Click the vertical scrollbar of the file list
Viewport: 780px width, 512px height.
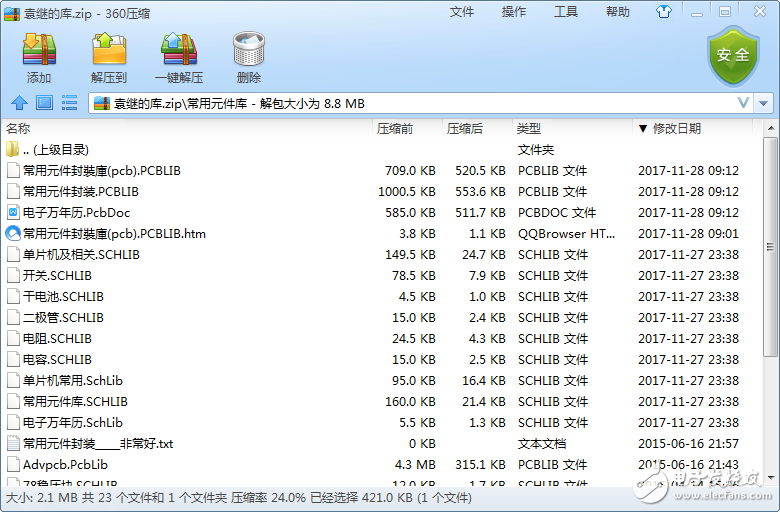(770, 250)
